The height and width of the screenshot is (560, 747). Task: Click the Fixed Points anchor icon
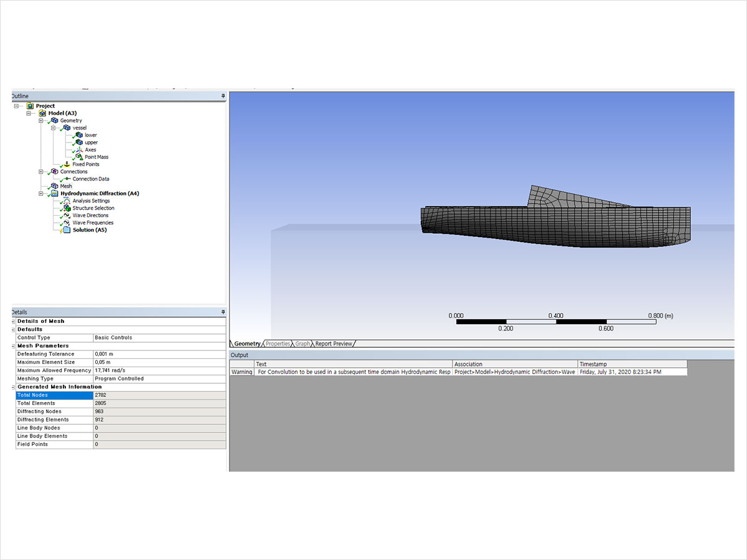pos(67,164)
